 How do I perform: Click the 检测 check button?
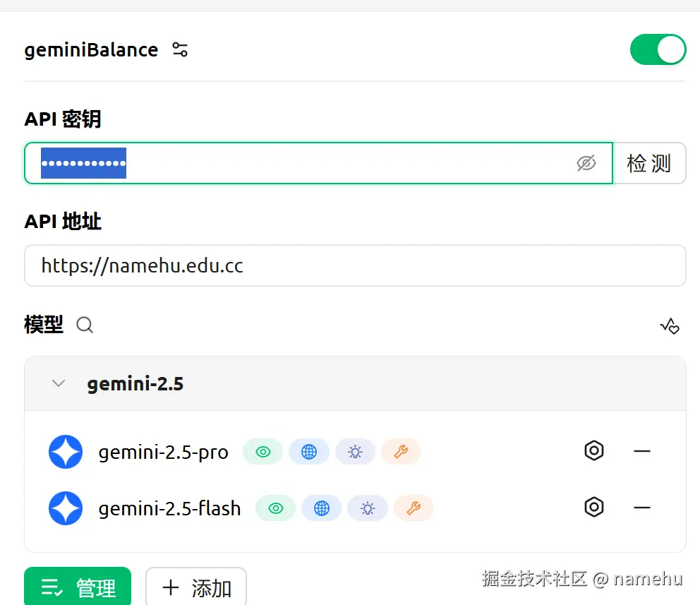pyautogui.click(x=650, y=163)
